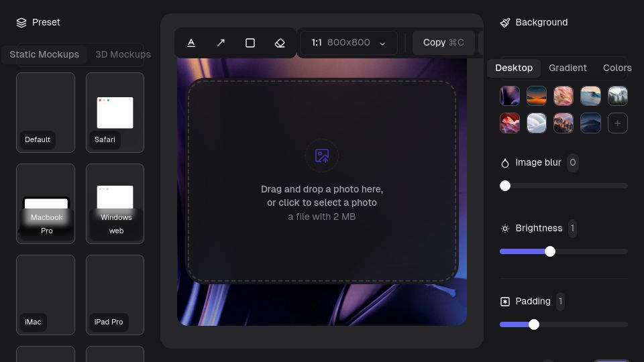Choose the iMac mockup preset
The image size is (644, 362).
click(x=46, y=295)
